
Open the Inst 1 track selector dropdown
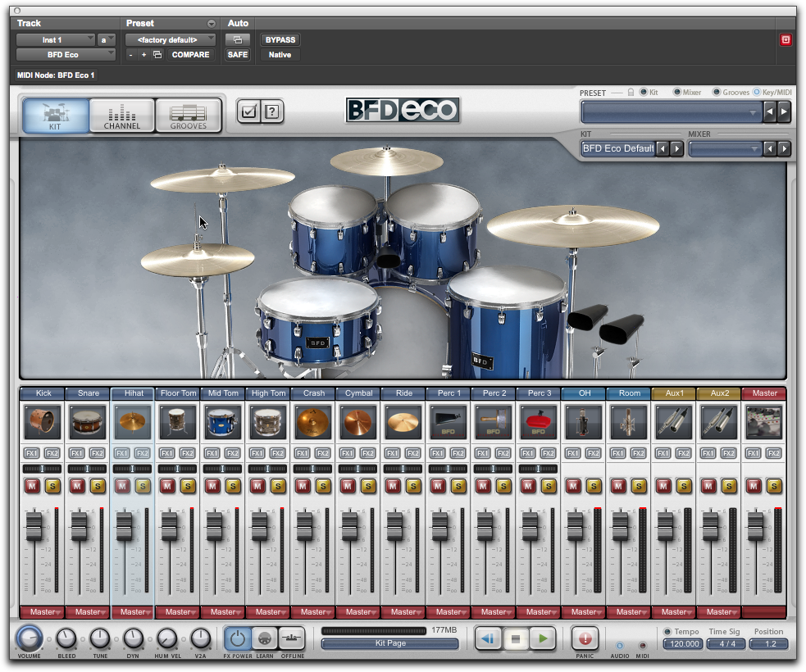(x=56, y=39)
